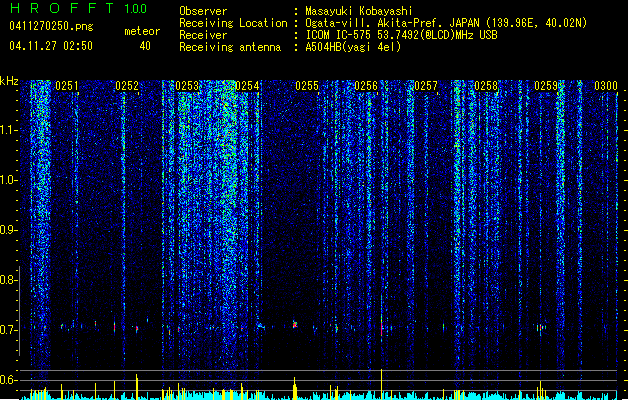
Task: Click the 1.1 kHz axis label
Action: point(8,130)
